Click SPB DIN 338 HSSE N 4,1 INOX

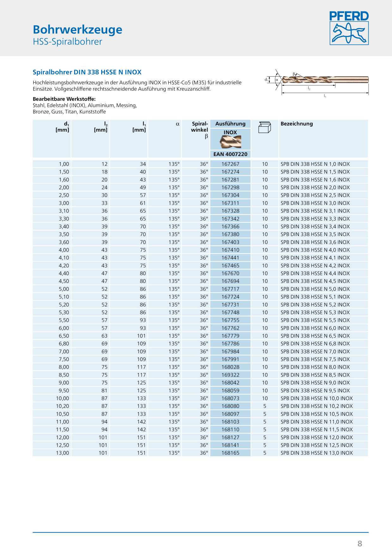pos(315,258)
